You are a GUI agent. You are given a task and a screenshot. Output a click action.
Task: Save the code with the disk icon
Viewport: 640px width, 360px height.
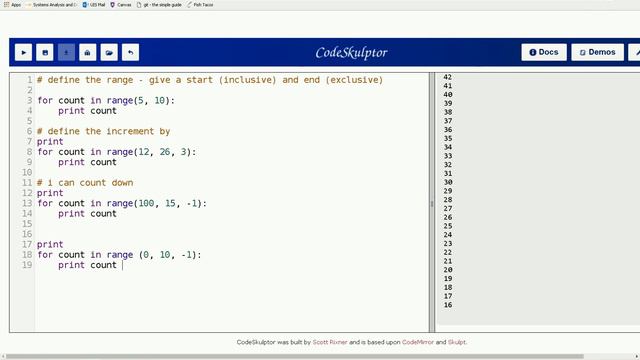(45, 52)
